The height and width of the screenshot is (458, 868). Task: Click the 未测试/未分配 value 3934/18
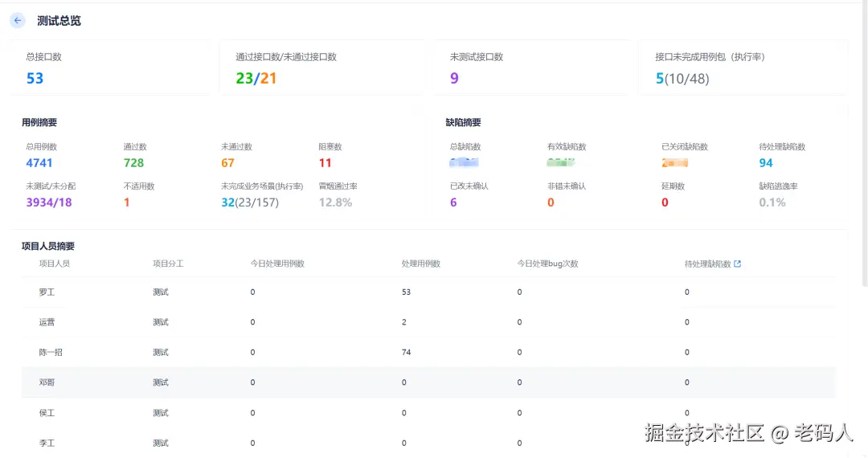[x=49, y=202]
